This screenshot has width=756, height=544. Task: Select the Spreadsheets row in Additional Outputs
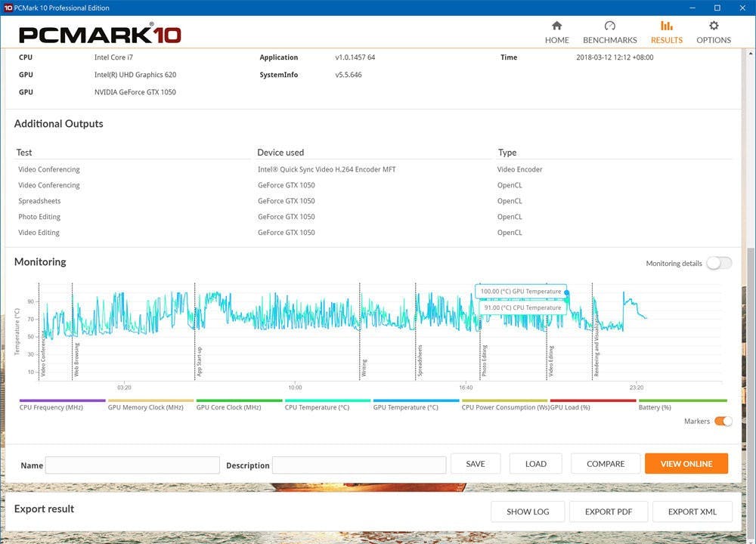point(373,201)
